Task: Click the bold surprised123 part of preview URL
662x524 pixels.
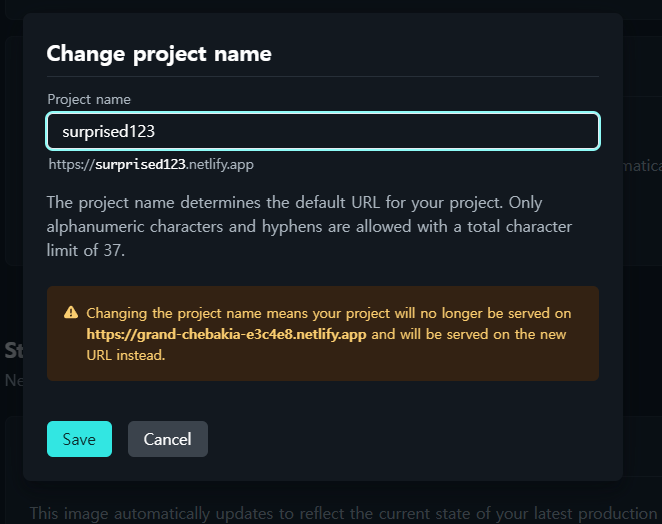Action: coord(140,164)
